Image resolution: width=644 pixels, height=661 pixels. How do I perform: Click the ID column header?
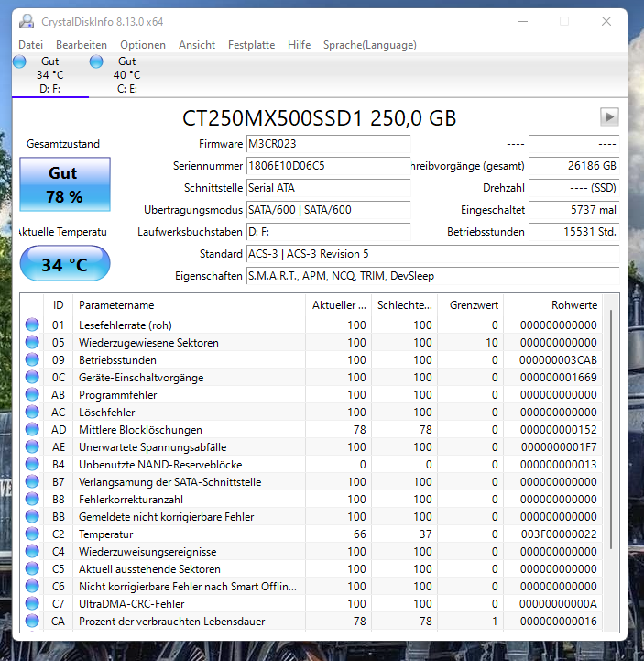click(58, 304)
